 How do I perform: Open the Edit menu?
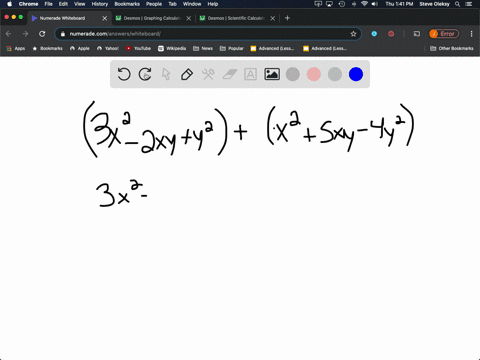coord(63,4)
